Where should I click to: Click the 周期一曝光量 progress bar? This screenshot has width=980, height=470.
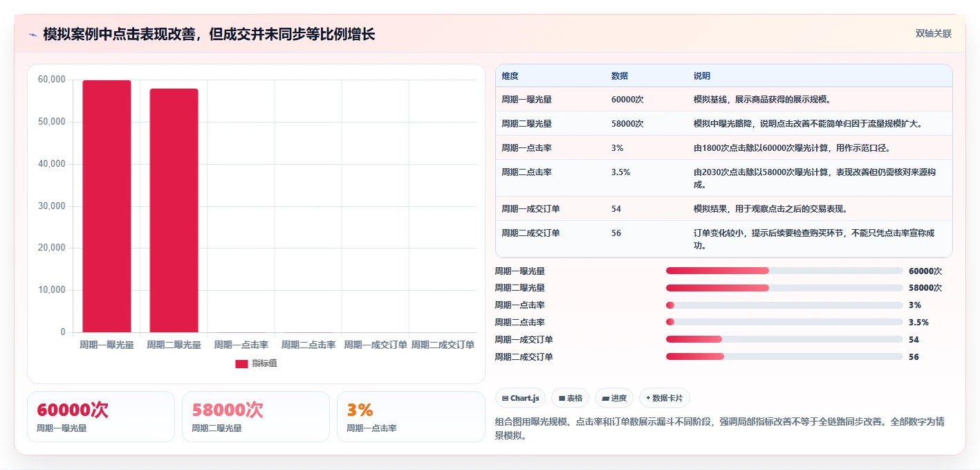click(x=784, y=271)
